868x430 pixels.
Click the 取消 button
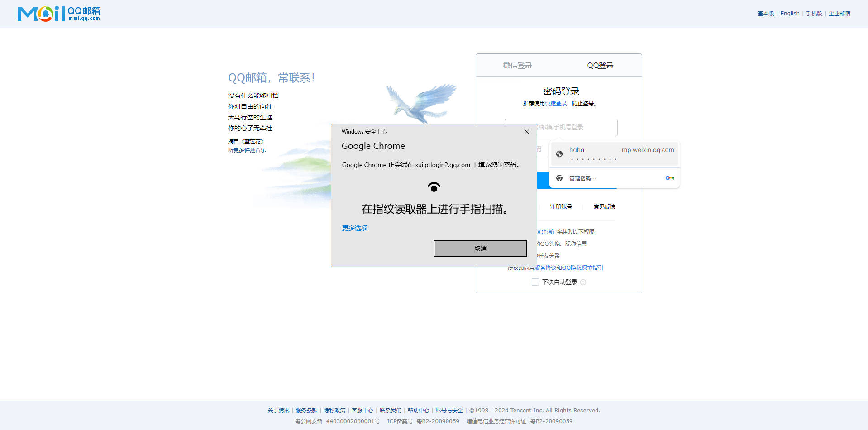coord(480,248)
